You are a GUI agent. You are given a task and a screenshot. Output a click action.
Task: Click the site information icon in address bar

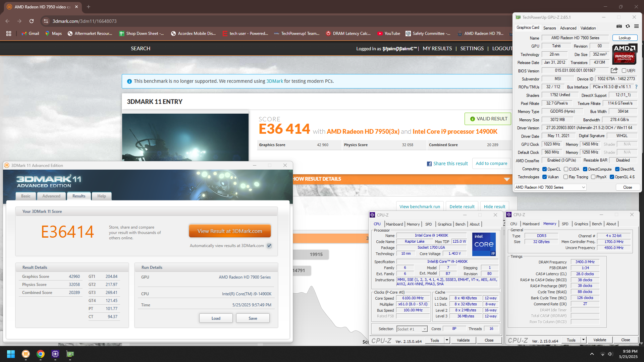point(46,21)
